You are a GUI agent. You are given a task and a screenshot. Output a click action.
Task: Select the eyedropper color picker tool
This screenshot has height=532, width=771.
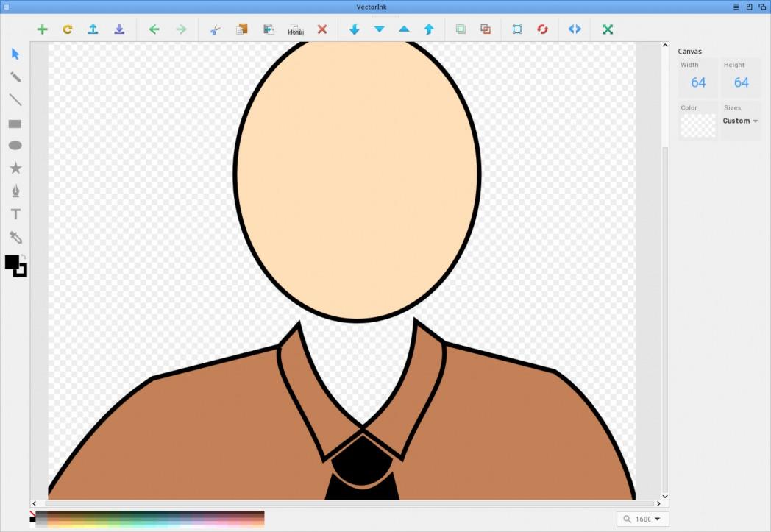click(15, 238)
